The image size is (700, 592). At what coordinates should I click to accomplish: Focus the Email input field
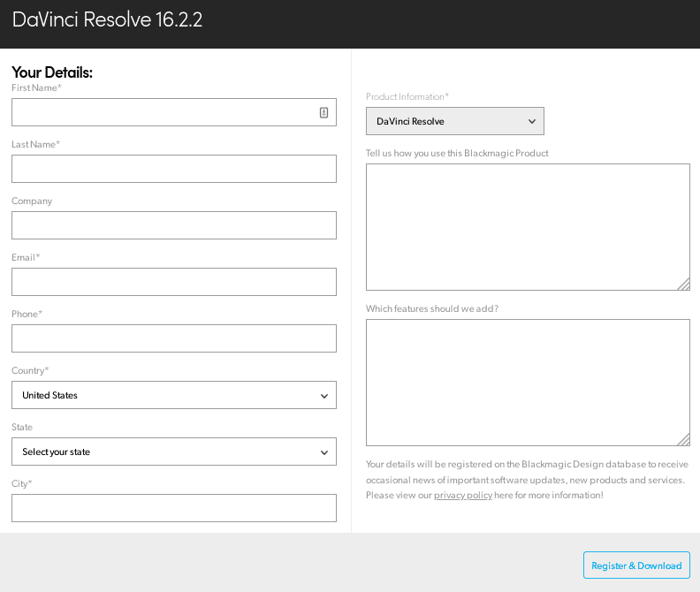click(x=174, y=282)
